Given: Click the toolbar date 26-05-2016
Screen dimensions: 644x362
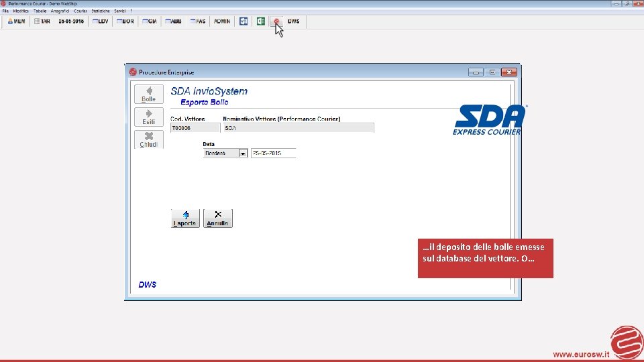Looking at the screenshot, I should point(71,21).
